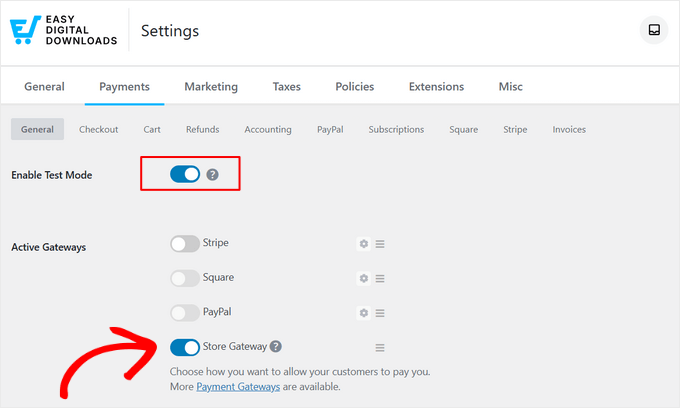Click the Enable Test Mode label

(52, 175)
